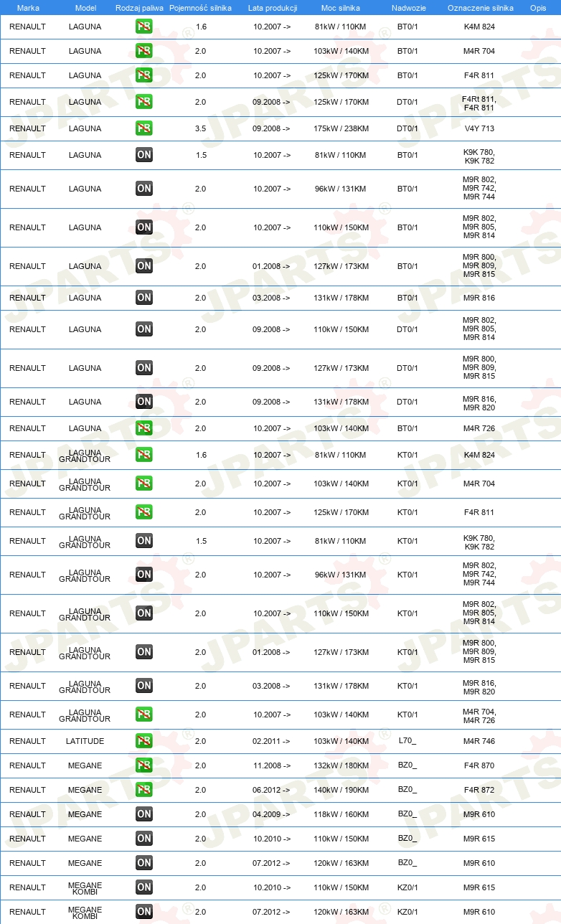
Task: Click the '02.2011 ->' production date
Action: [x=272, y=741]
